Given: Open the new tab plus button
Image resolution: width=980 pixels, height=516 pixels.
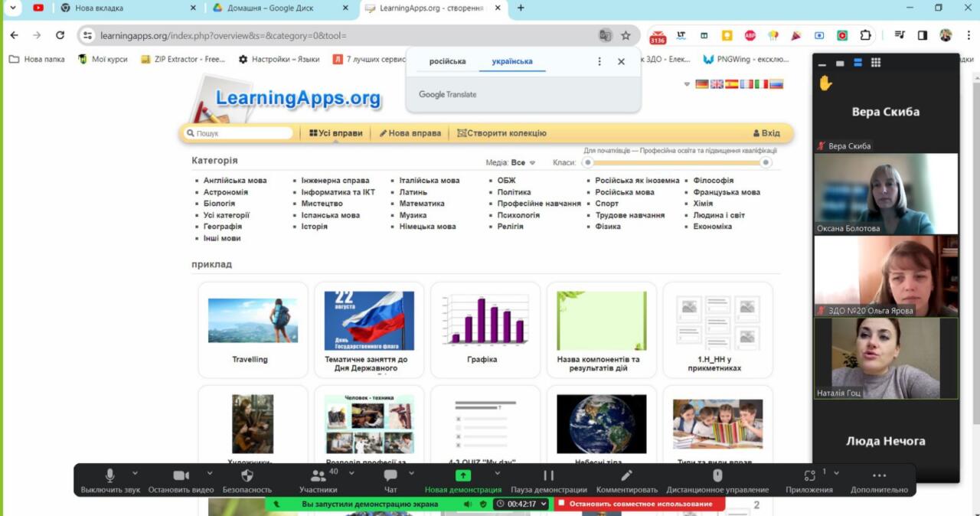Looking at the screenshot, I should click(x=521, y=8).
